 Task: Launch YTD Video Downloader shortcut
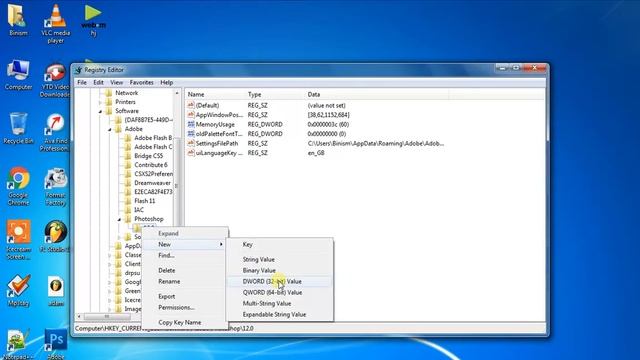[x=56, y=80]
